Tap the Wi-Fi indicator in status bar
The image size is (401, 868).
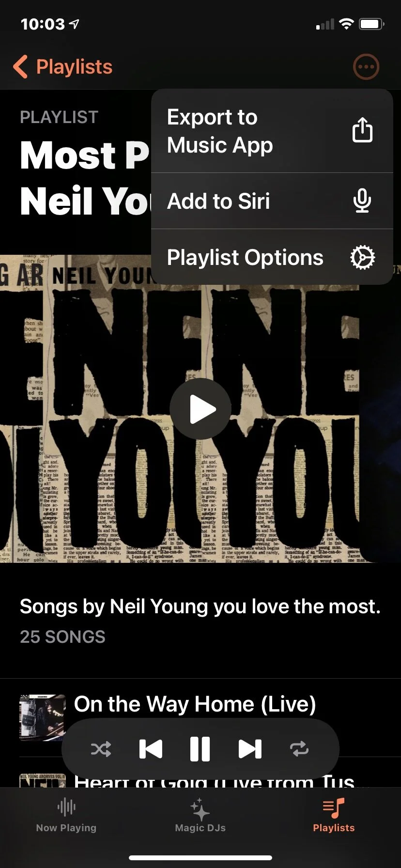point(346,24)
